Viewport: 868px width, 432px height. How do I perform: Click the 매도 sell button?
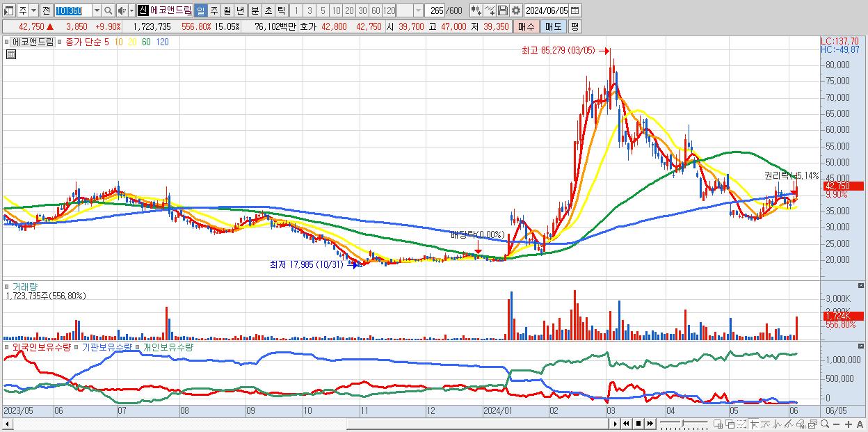(553, 26)
